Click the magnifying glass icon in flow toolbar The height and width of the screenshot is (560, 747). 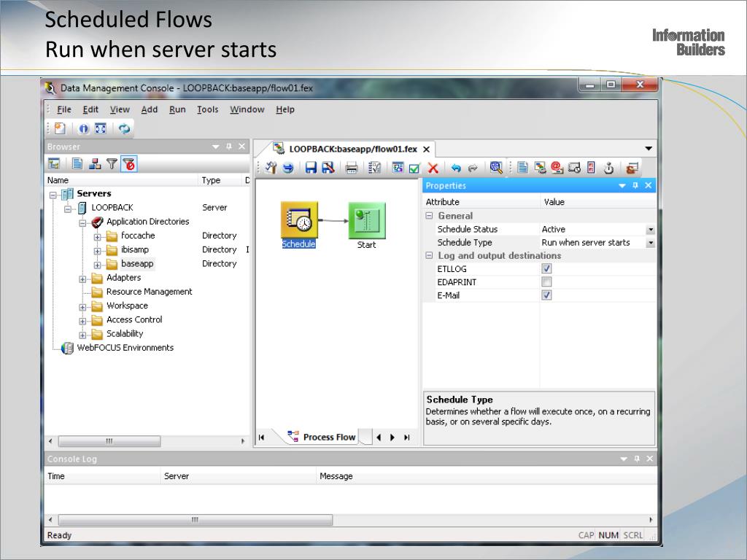pos(496,168)
